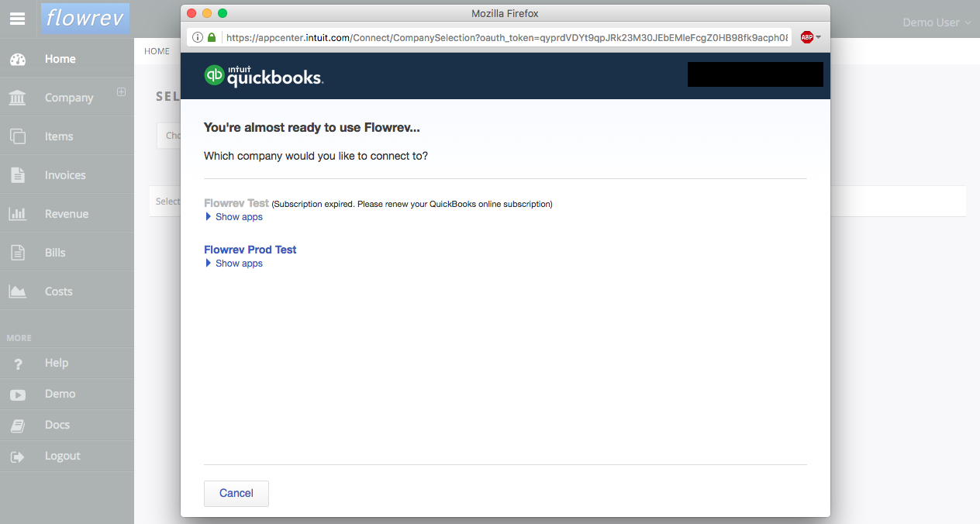The width and height of the screenshot is (980, 524).
Task: Click the Invoices document icon
Action: pyautogui.click(x=18, y=175)
